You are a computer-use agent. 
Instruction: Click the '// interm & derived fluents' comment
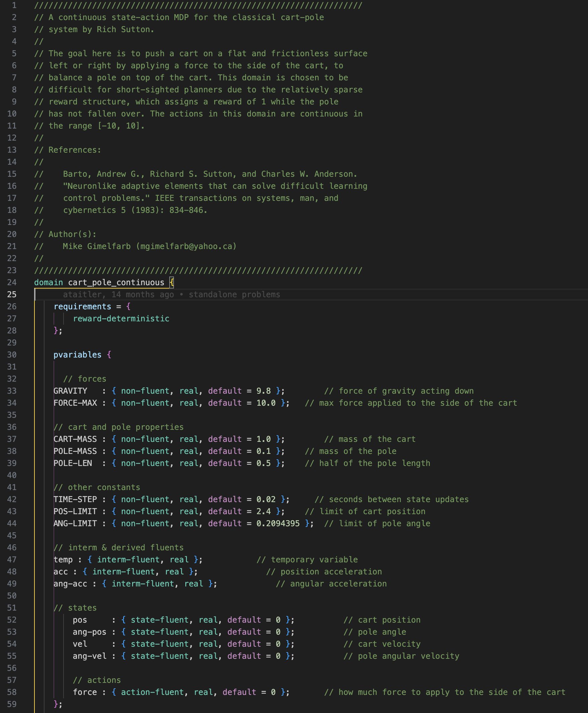tap(118, 548)
